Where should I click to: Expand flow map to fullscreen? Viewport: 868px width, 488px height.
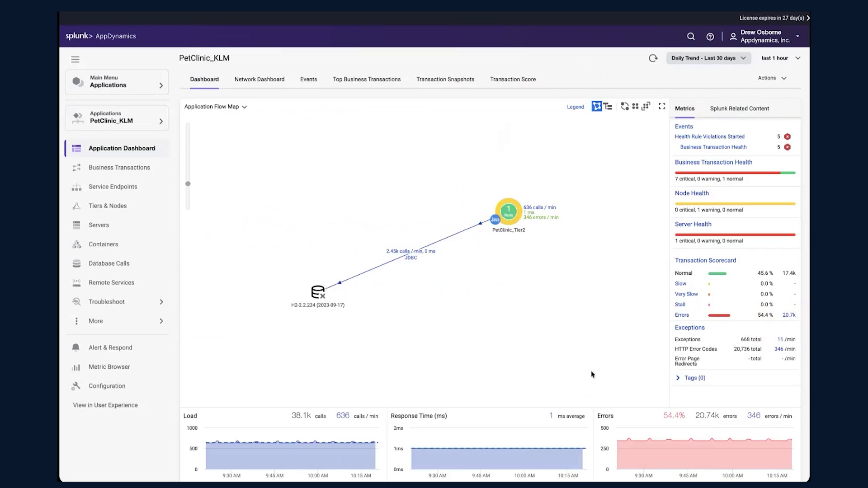click(x=662, y=106)
